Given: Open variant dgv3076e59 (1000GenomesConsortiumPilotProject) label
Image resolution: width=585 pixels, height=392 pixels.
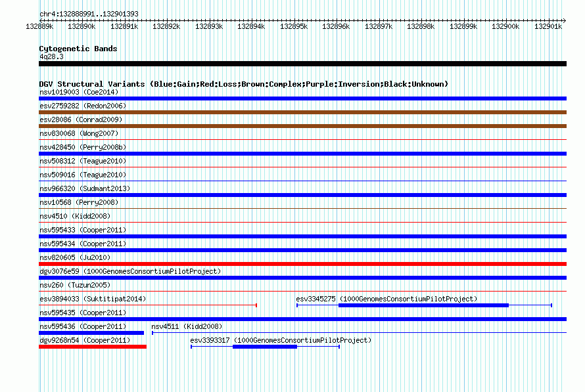Looking at the screenshot, I should (x=130, y=271).
